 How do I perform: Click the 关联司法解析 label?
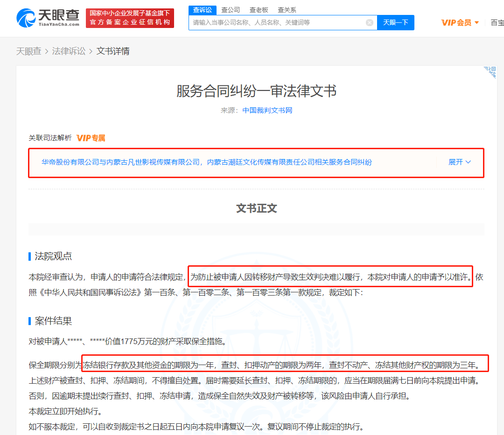50,138
